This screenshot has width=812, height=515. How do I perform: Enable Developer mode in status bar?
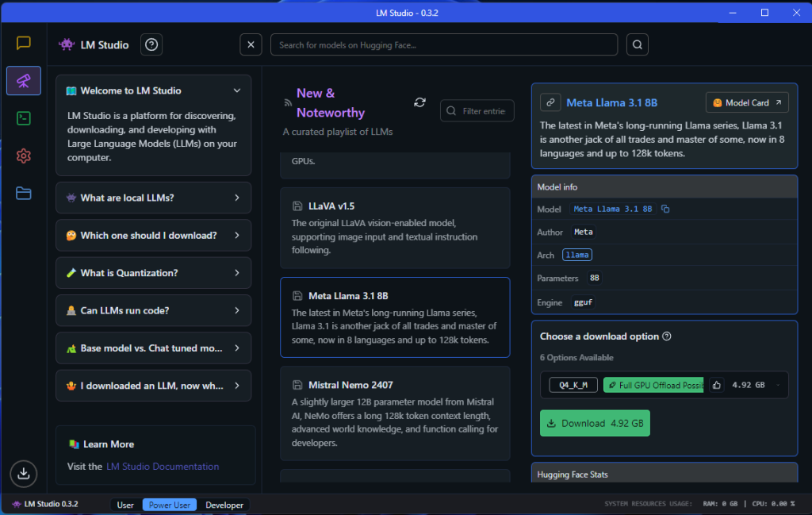pos(224,504)
